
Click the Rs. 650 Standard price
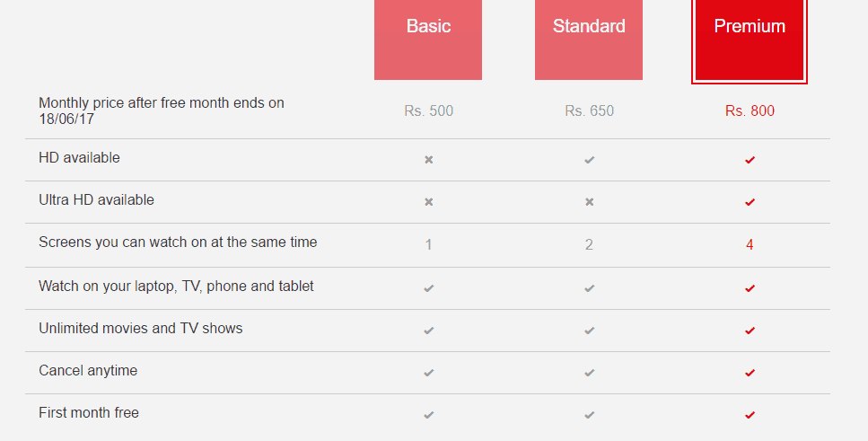589,111
